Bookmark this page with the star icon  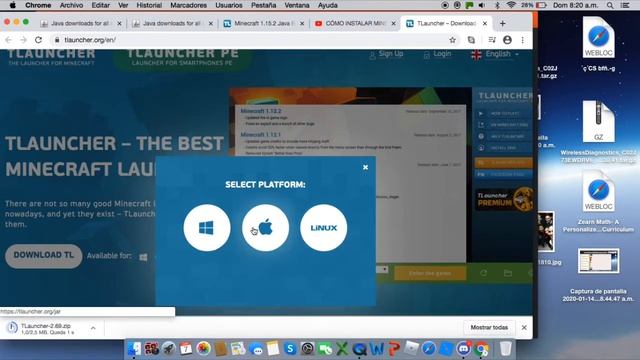pyautogui.click(x=452, y=40)
